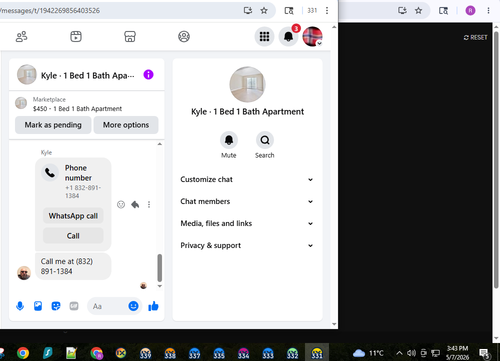Viewport: 500px width, 361px height.
Task: Click Kyle's avatar beside his message
Action: tap(24, 273)
